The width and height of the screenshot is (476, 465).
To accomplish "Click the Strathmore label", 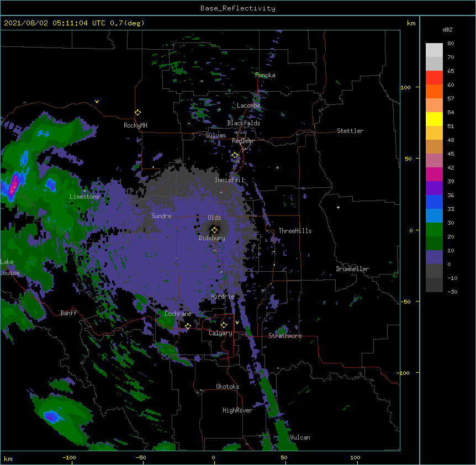I will tap(285, 336).
